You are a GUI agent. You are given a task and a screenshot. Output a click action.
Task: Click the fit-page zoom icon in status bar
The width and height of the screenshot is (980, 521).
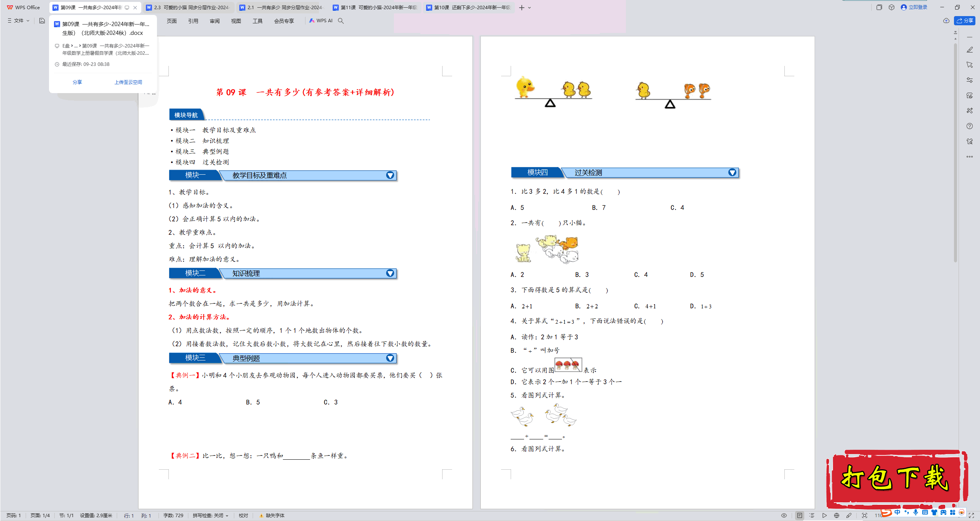864,516
